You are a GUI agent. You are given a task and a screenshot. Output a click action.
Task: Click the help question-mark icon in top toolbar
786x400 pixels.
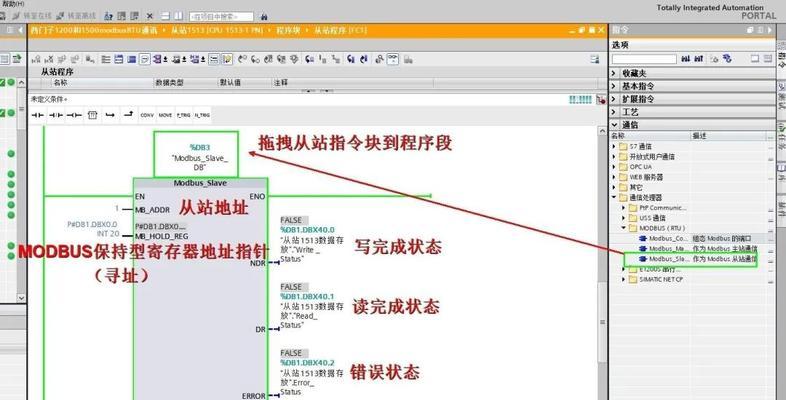pos(108,17)
